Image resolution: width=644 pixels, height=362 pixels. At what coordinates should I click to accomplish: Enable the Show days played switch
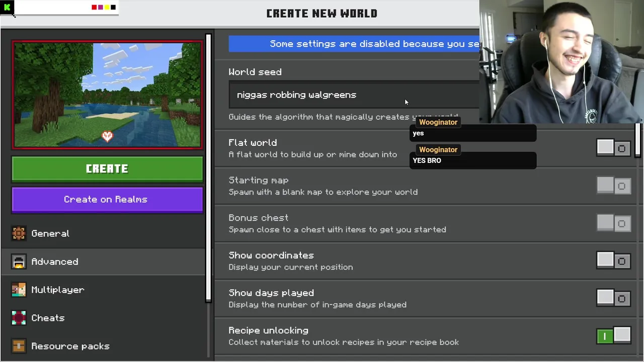click(x=613, y=298)
